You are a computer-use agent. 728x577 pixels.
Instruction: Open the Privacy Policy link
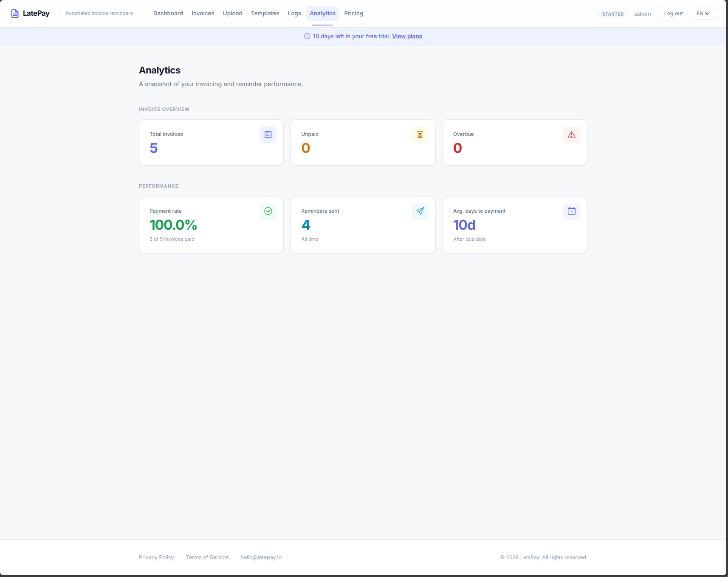tap(156, 557)
